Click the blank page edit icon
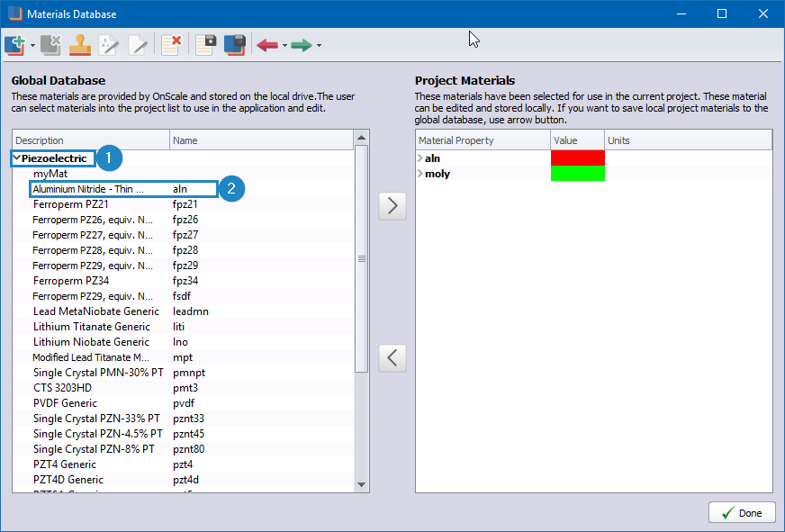785x532 pixels. pyautogui.click(x=138, y=45)
